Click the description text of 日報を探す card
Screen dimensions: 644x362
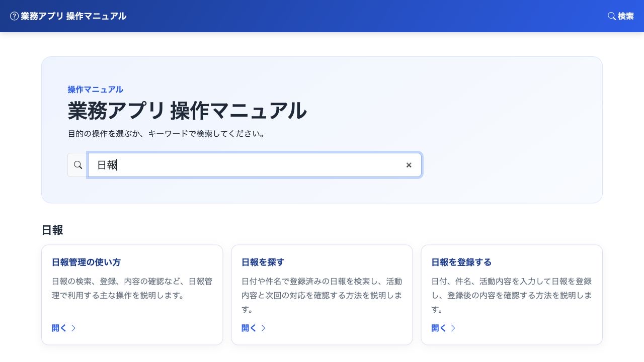point(322,296)
